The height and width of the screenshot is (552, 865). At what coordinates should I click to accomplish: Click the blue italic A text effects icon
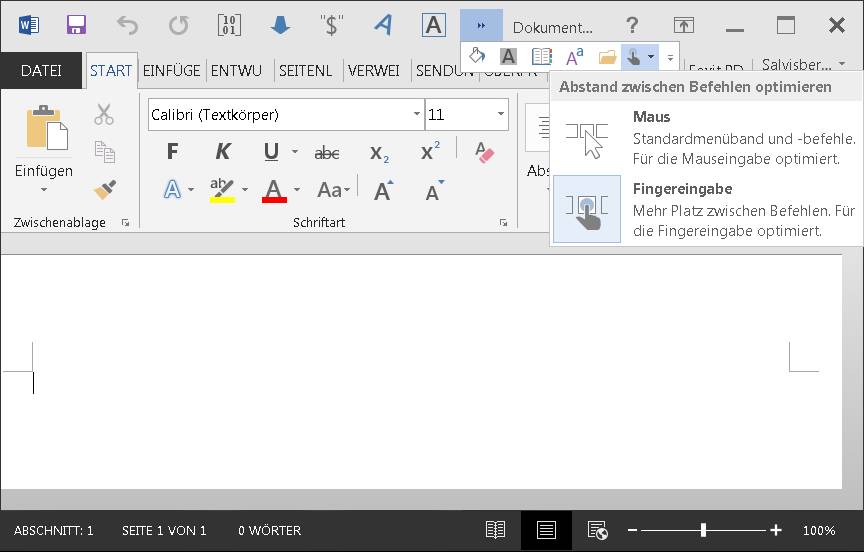click(x=383, y=25)
